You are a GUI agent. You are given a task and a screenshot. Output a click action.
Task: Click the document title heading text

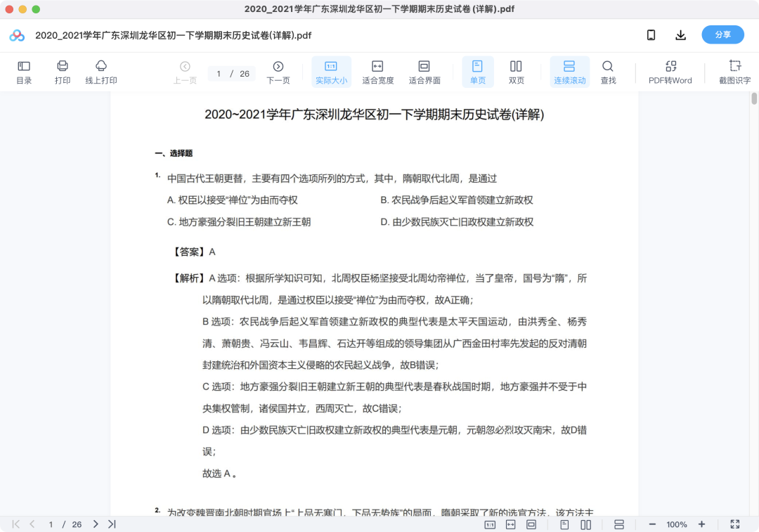click(x=374, y=115)
